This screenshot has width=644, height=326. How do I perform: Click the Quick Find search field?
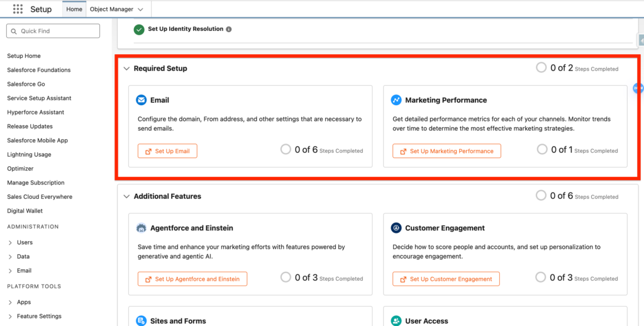tap(53, 31)
